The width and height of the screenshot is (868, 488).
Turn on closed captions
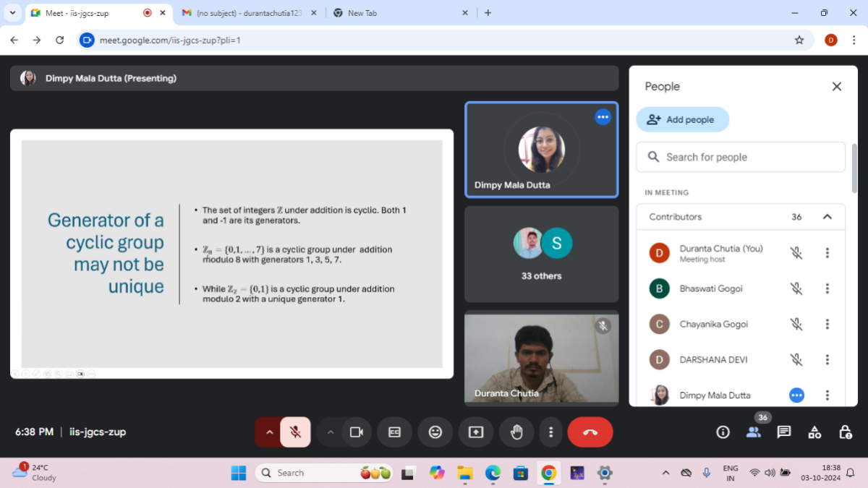(x=394, y=432)
